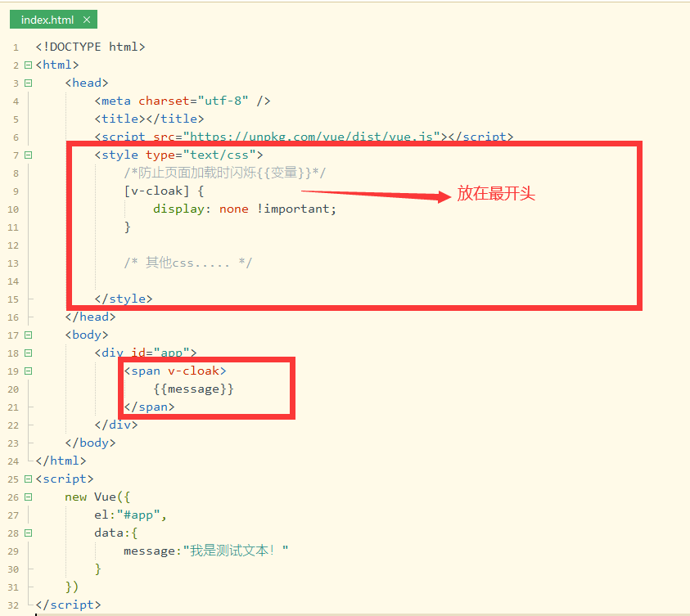This screenshot has height=616, width=690.
Task: Click message:"我是测试文本！" string
Action: [x=206, y=551]
